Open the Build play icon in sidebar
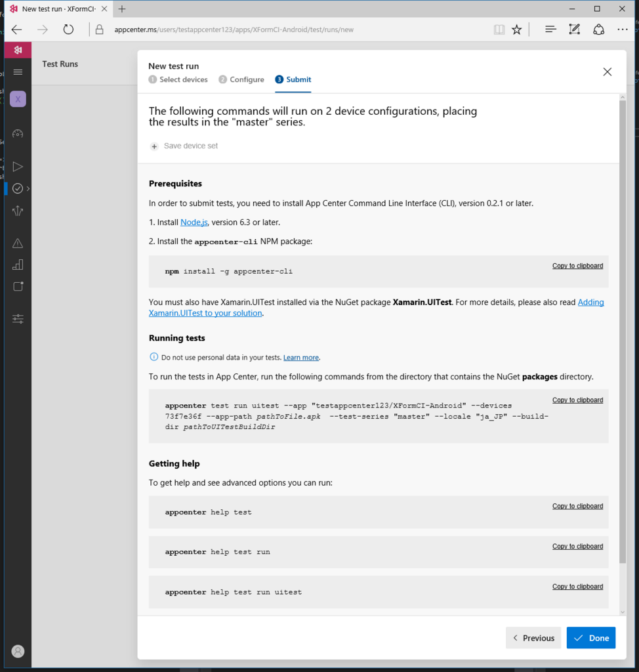Viewport: 639px width, 672px height. (18, 167)
